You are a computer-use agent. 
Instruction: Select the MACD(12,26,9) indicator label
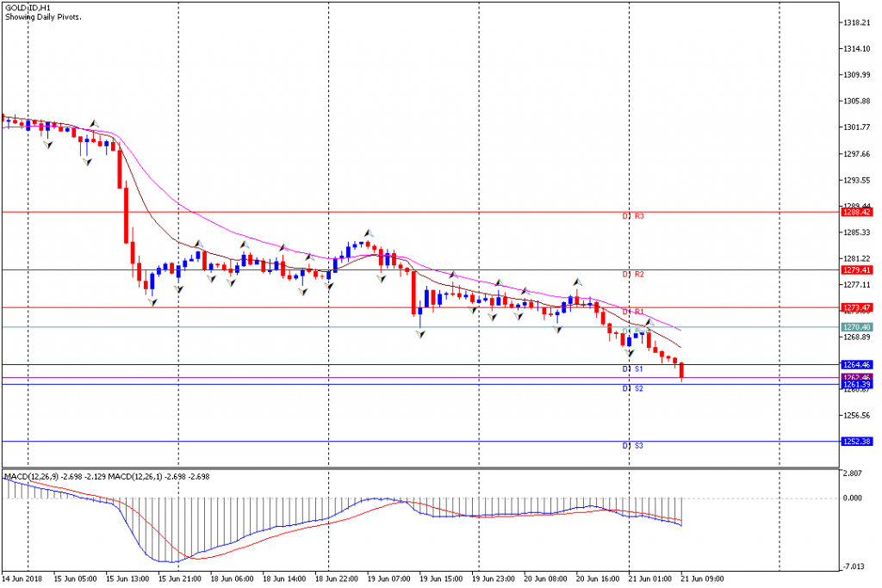32,477
